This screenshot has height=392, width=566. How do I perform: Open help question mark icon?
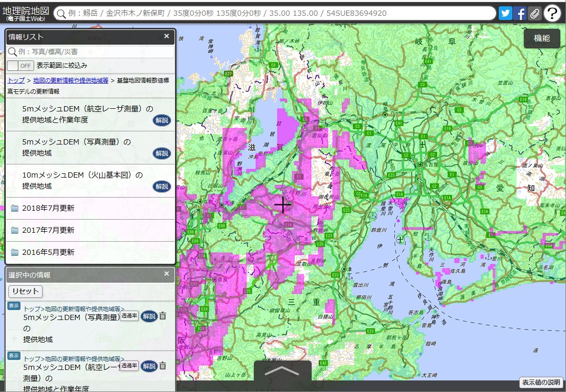[x=552, y=13]
